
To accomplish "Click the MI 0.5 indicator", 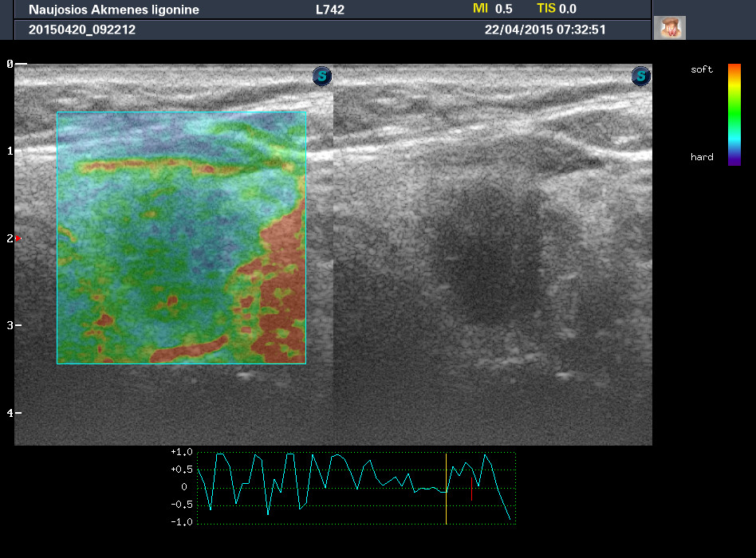I will coord(492,9).
